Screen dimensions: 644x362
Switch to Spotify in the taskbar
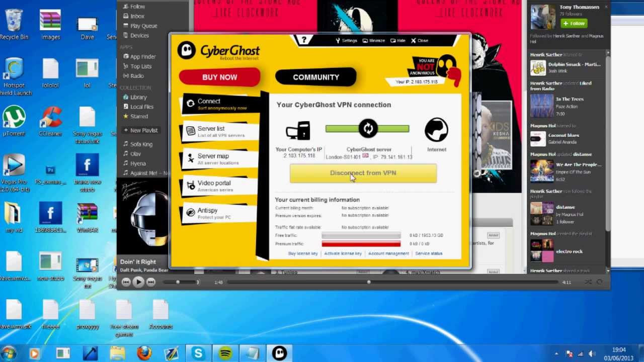point(225,353)
